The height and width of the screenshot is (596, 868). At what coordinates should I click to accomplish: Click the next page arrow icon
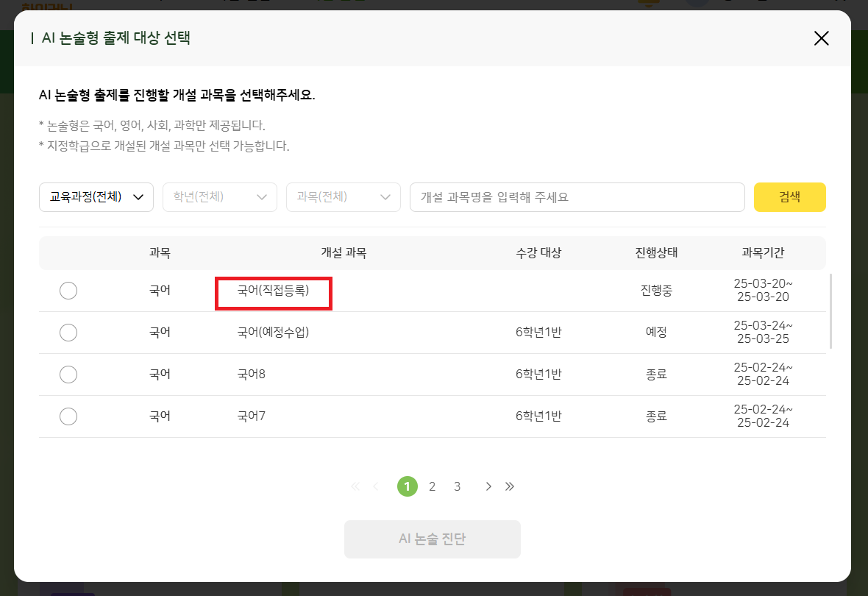[x=488, y=486]
